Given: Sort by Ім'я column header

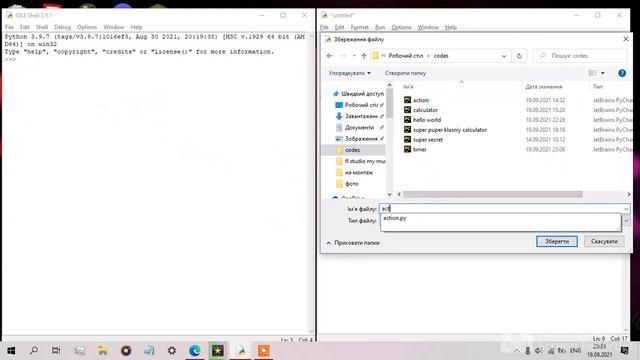Looking at the screenshot, I should coord(408,87).
